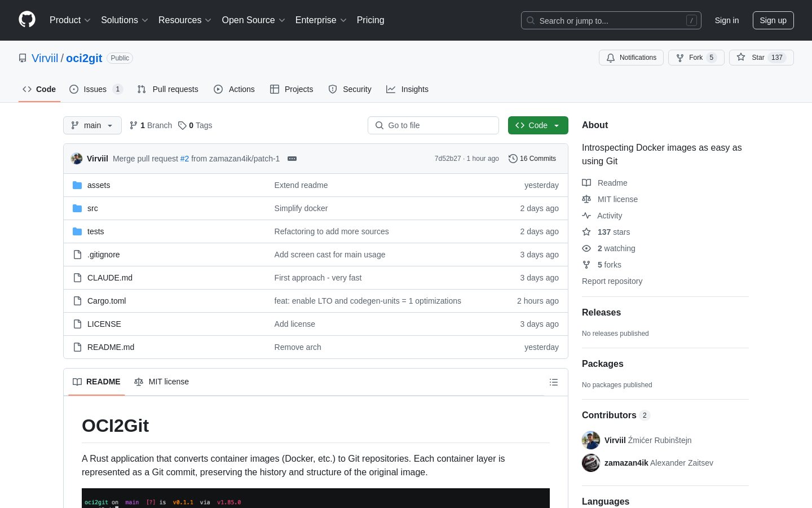Open the assets folder
Image resolution: width=812 pixels, height=508 pixels.
point(99,185)
